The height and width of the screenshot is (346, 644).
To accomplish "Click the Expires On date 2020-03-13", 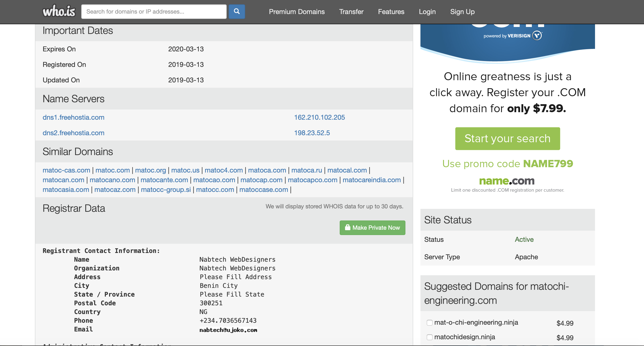I will (186, 49).
